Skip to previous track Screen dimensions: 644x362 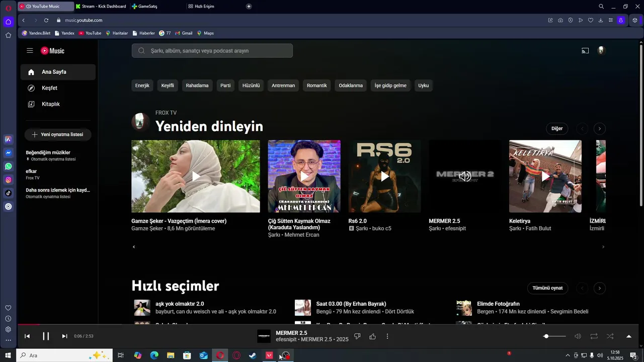pos(27,336)
